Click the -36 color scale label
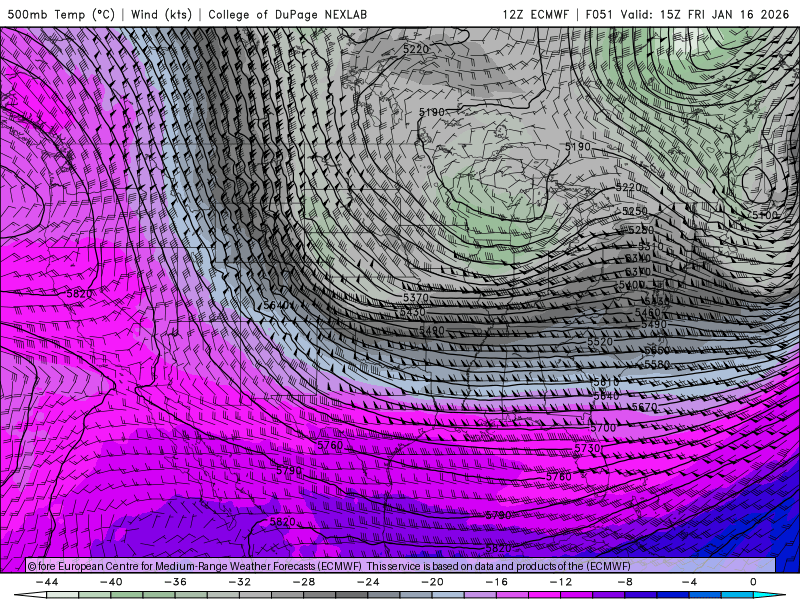Image resolution: width=800 pixels, height=600 pixels. pyautogui.click(x=176, y=582)
